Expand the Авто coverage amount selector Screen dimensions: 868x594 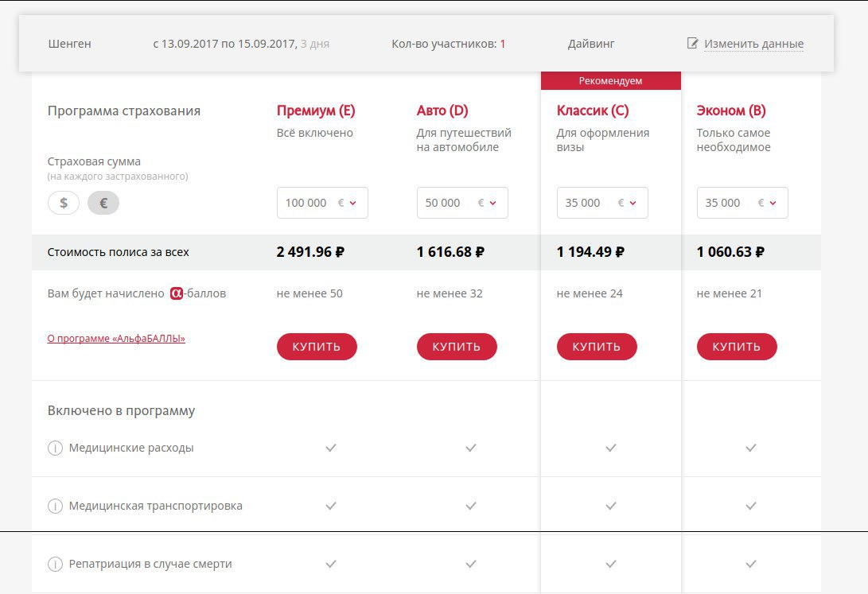click(462, 203)
